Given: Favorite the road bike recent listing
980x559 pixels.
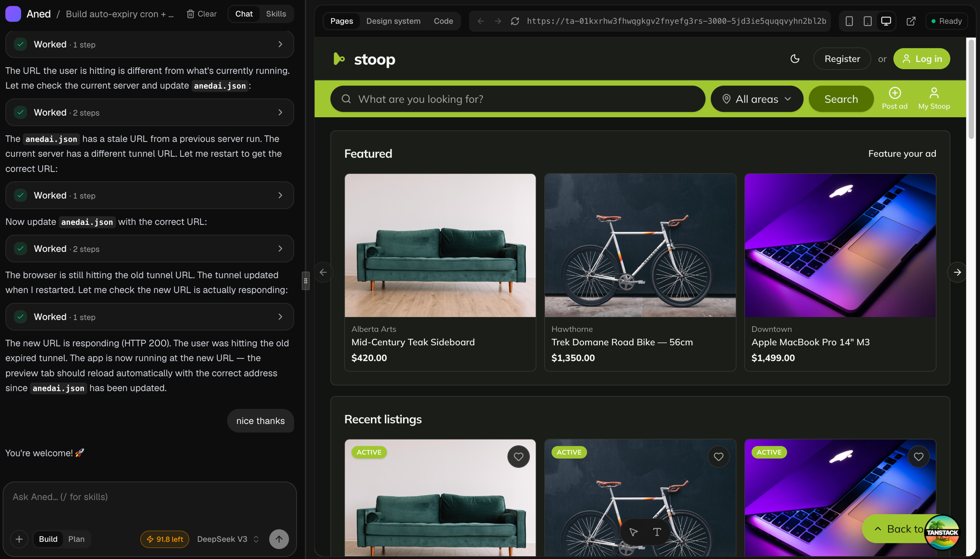Looking at the screenshot, I should [x=718, y=457].
